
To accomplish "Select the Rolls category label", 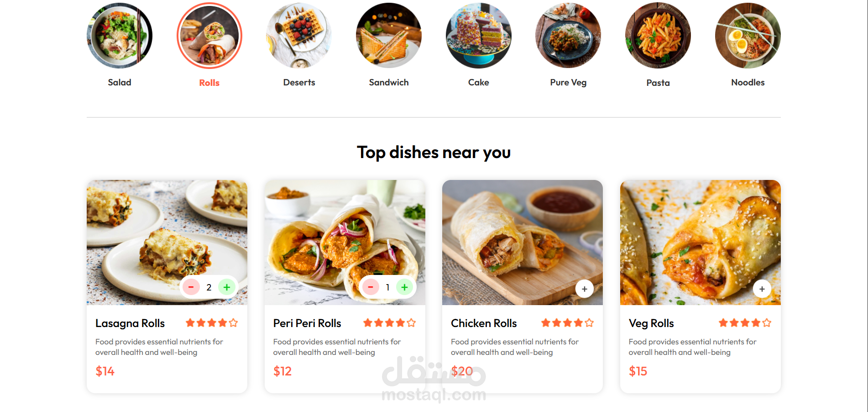I will 209,83.
